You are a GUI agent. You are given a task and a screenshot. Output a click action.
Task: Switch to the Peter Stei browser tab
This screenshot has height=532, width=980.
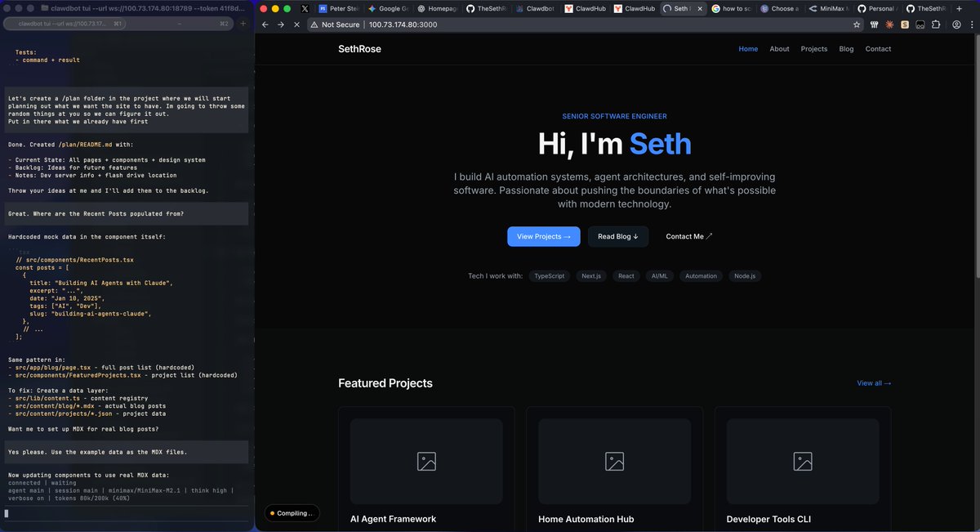[x=338, y=8]
